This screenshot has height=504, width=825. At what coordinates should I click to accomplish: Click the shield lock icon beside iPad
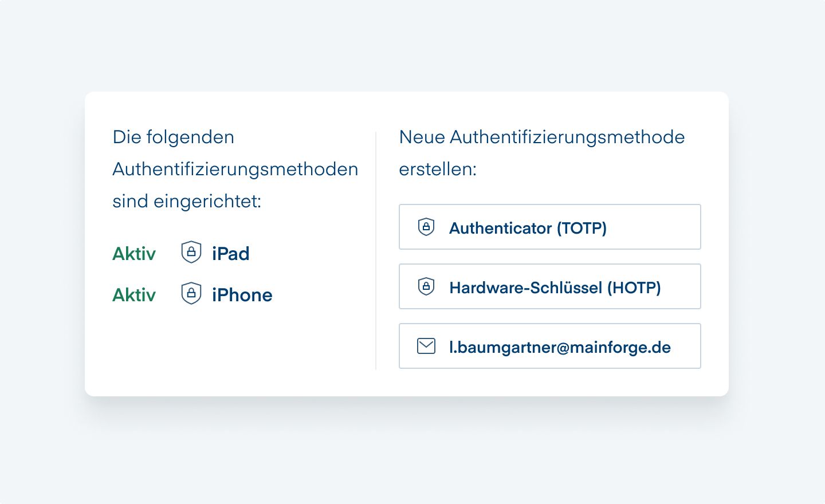point(191,252)
